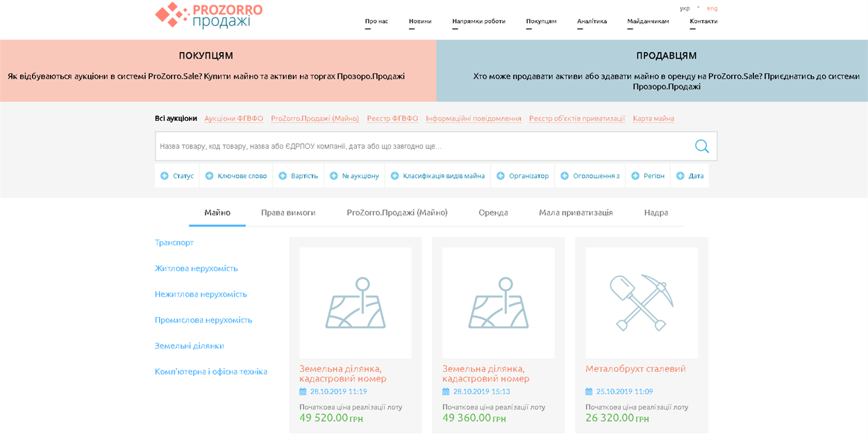Switch to the Мала приватизація tab
This screenshot has width=868, height=440.
point(576,213)
